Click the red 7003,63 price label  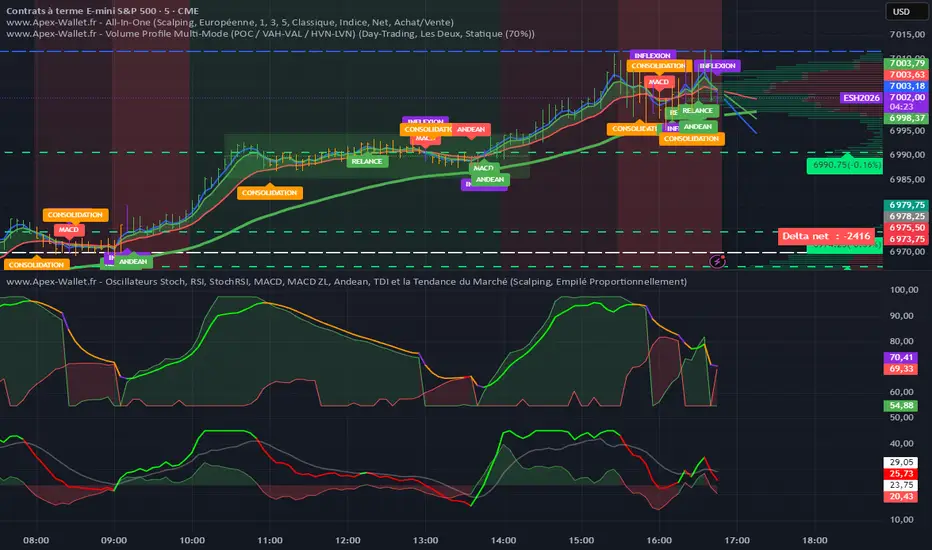coord(907,74)
